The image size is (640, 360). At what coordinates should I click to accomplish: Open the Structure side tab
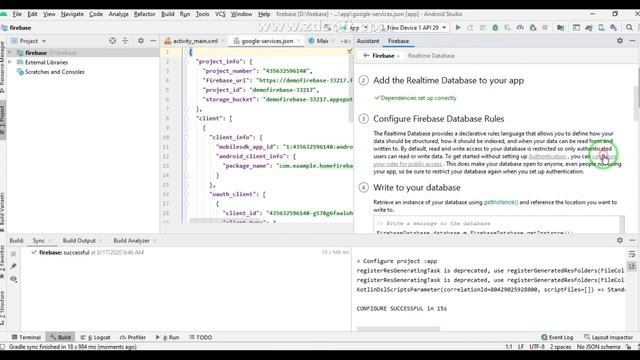coord(2,308)
